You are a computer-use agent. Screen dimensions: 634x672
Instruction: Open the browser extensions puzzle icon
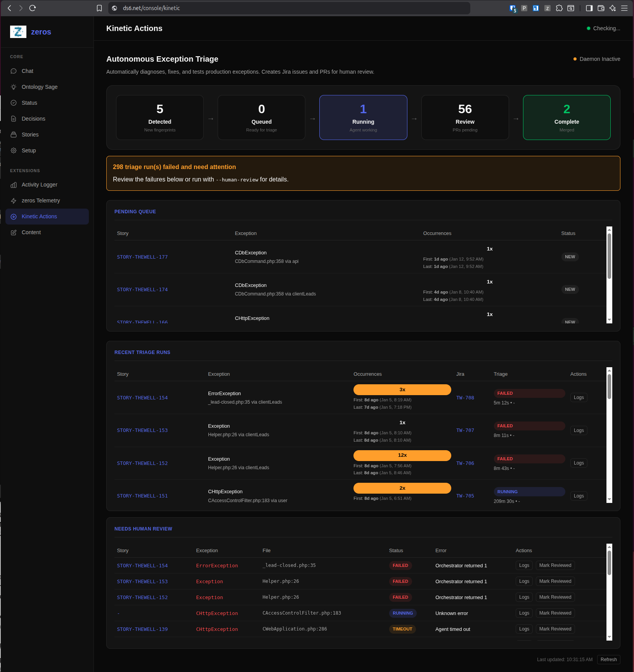[559, 8]
